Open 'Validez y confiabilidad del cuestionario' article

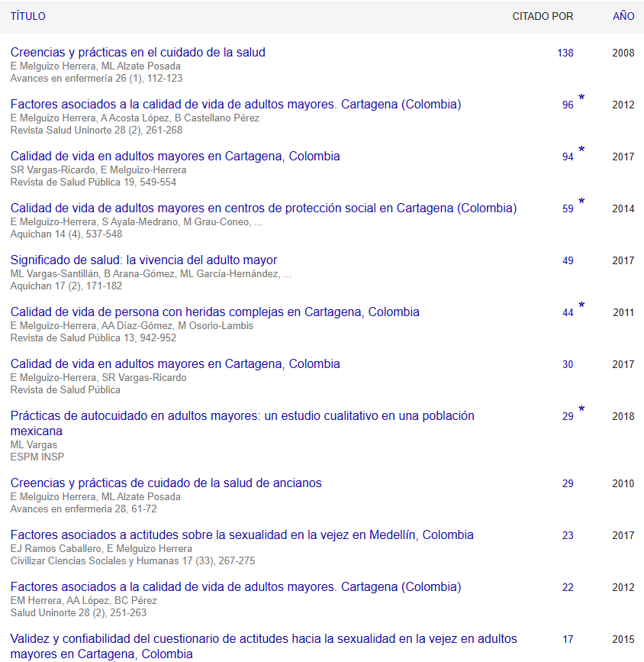click(x=263, y=639)
